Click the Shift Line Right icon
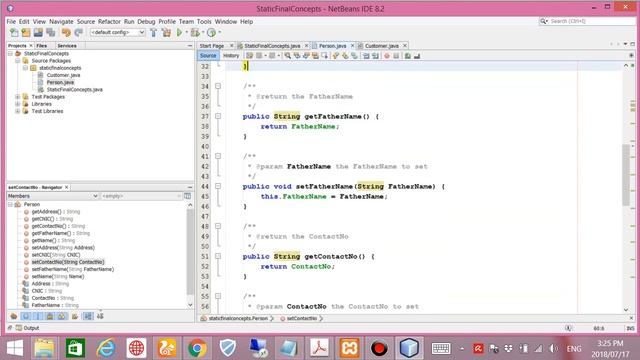This screenshot has width=640, height=360. point(375,56)
